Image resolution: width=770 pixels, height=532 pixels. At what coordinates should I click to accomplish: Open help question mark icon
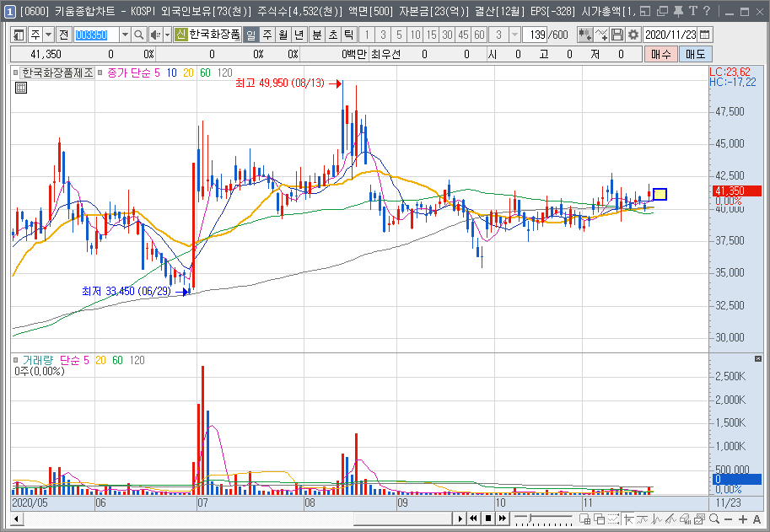[x=707, y=11]
